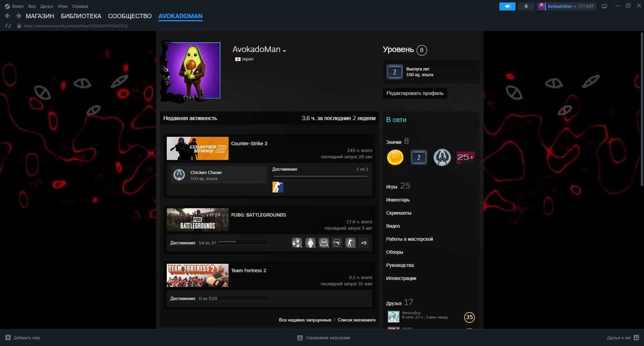Open Работы в мастерской link
The image size is (644, 346).
coord(409,239)
